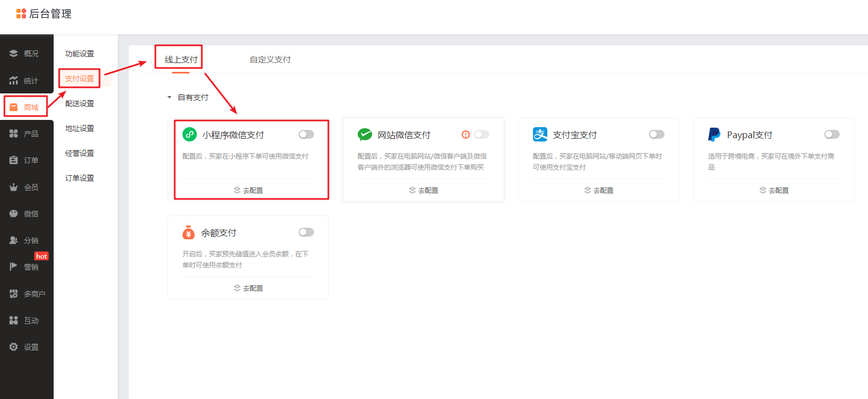Turn on the 余额支付 switch

pyautogui.click(x=306, y=232)
